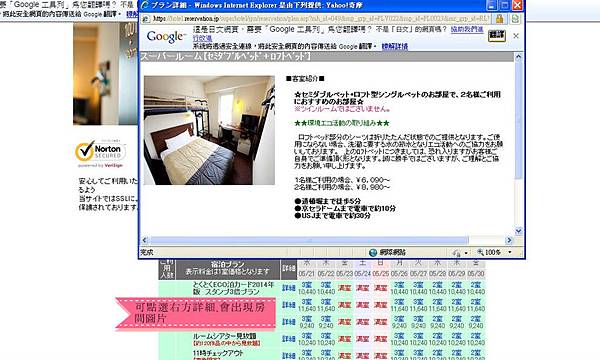Click 詳細 in the 11,640 price row
Screen dimensions: 600x360
click(289, 305)
